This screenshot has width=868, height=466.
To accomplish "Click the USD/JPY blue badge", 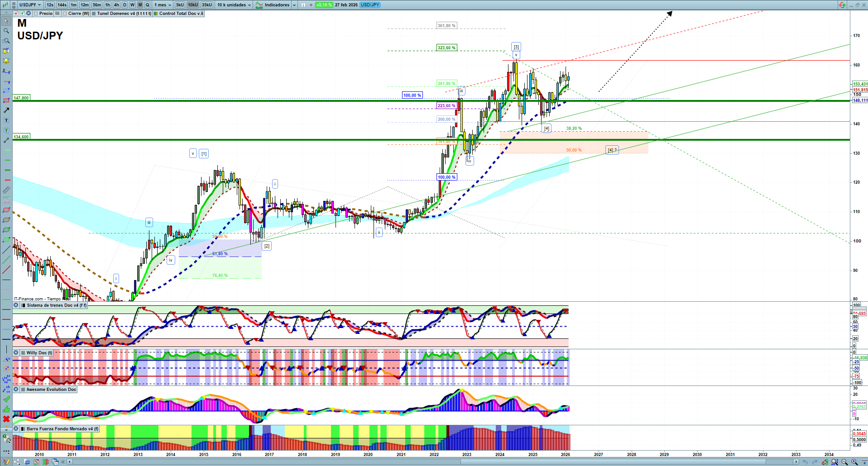I will point(370,5).
